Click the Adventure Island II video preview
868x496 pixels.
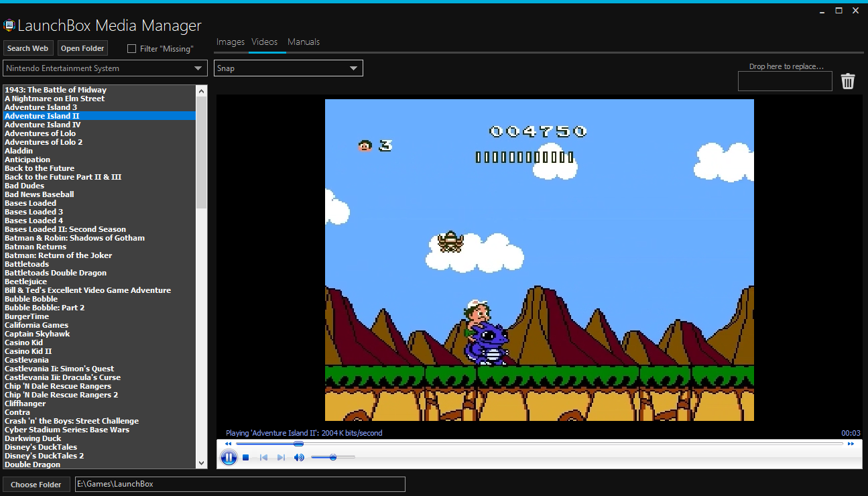pyautogui.click(x=540, y=260)
